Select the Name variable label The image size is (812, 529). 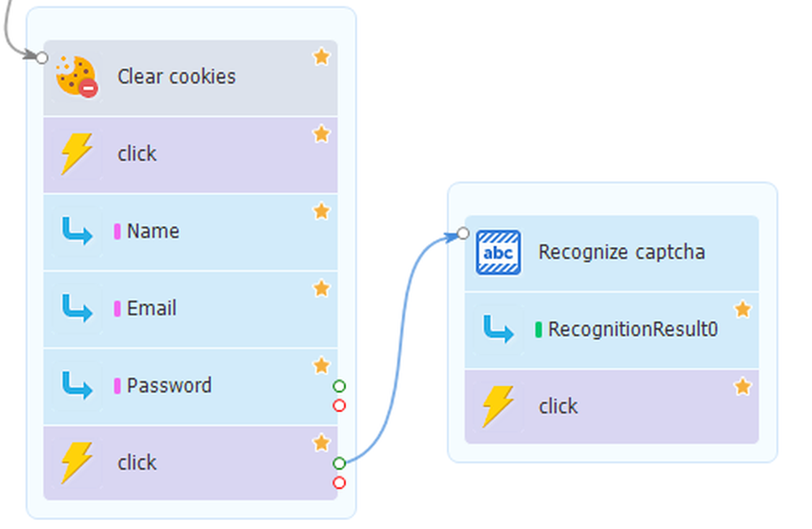[153, 231]
